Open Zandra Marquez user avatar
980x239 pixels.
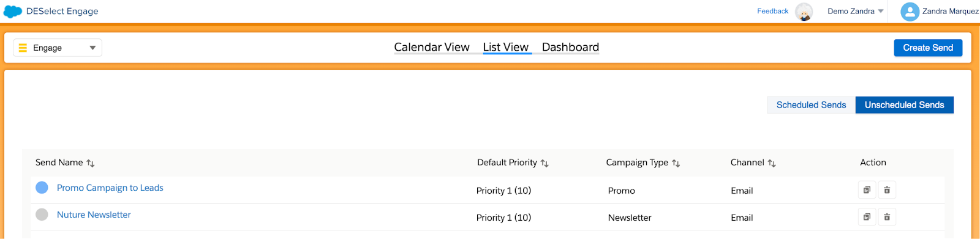pos(910,12)
